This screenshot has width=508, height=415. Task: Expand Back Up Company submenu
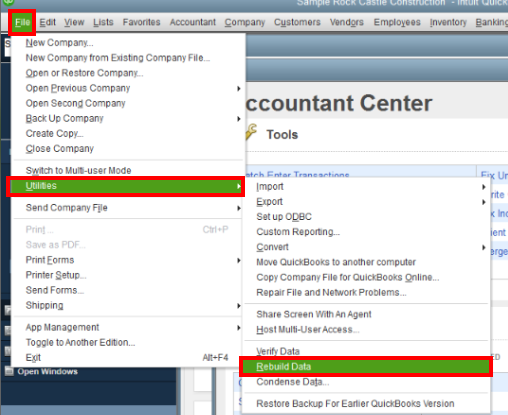coord(127,118)
